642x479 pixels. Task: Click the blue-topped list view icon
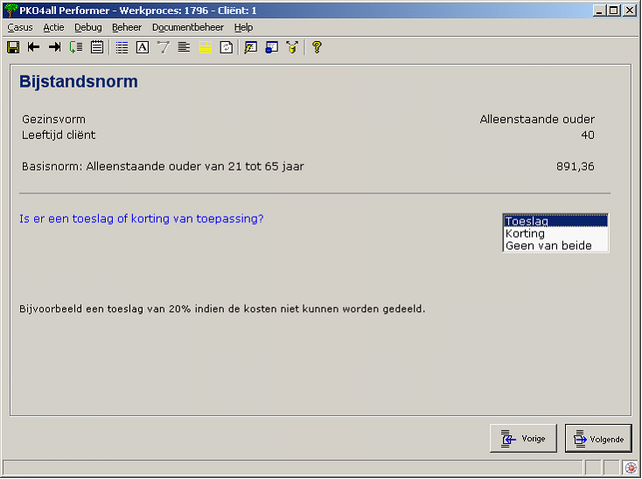click(x=122, y=47)
